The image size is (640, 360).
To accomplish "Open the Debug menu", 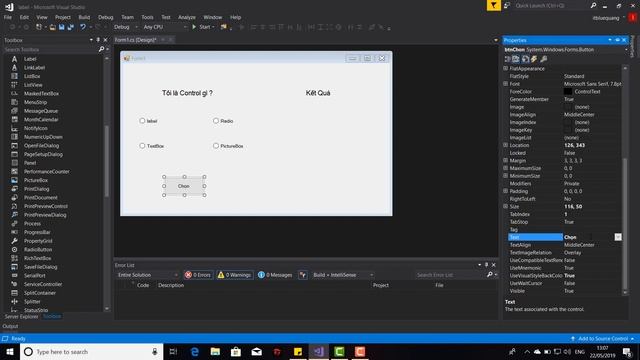I will [x=106, y=17].
